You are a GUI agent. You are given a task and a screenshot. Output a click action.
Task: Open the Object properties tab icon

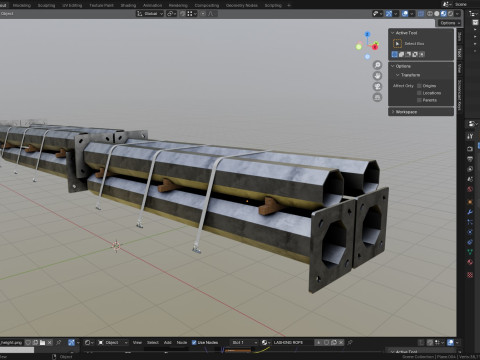pos(470,202)
